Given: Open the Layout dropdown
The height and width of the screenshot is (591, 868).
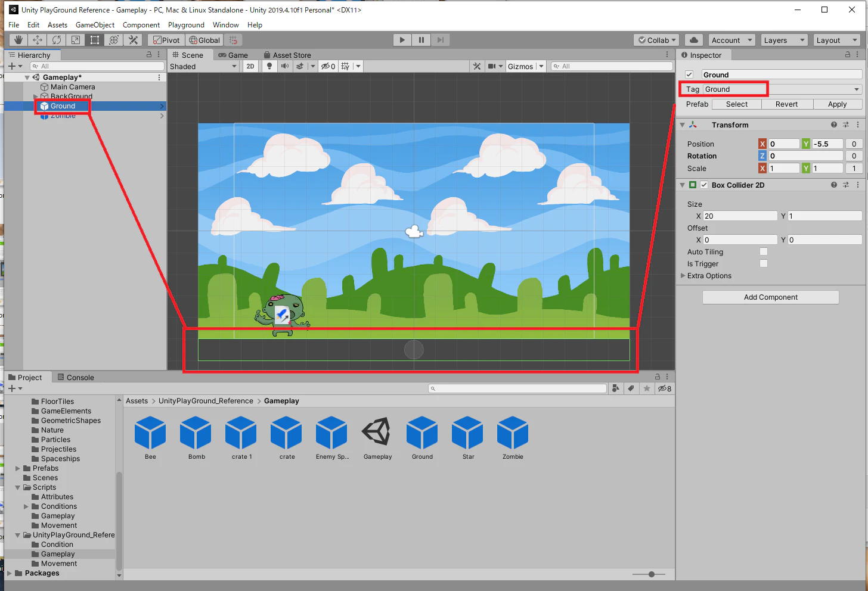Looking at the screenshot, I should (x=836, y=40).
